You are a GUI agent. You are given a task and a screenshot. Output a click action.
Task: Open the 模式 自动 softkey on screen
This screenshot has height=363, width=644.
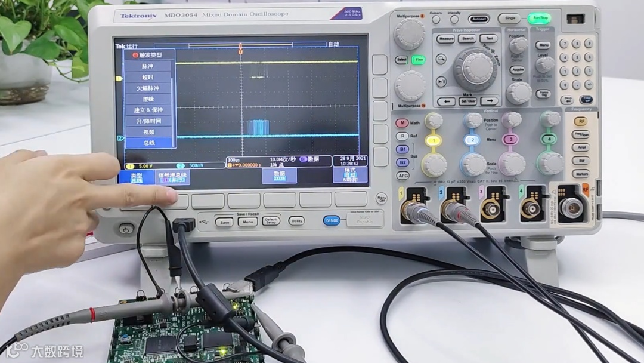350,175
